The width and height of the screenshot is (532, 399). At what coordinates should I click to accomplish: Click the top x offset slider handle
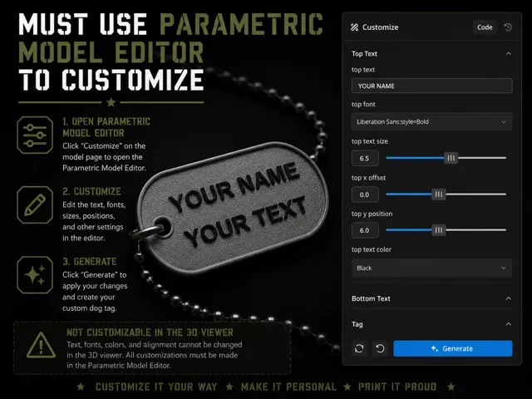pos(439,194)
